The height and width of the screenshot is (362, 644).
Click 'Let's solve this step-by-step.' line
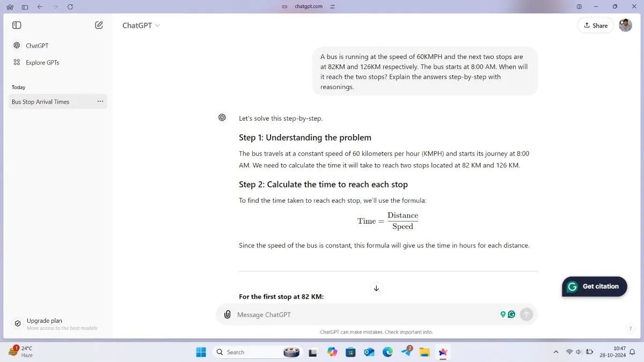pyautogui.click(x=281, y=118)
